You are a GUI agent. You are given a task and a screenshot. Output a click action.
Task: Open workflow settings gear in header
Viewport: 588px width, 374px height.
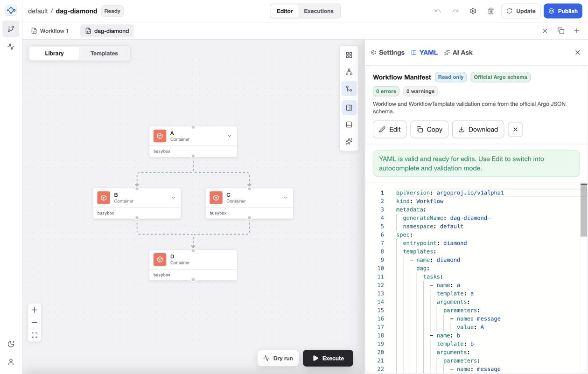(473, 11)
